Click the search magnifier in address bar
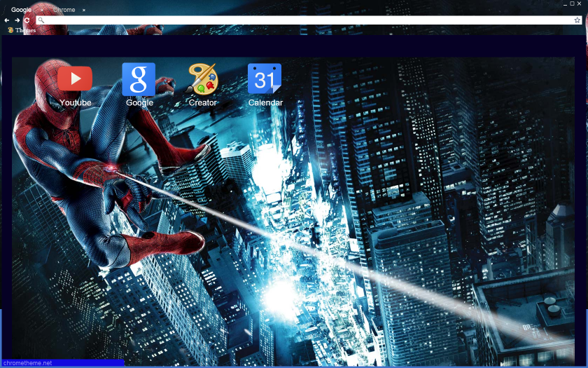588x368 pixels. 41,20
